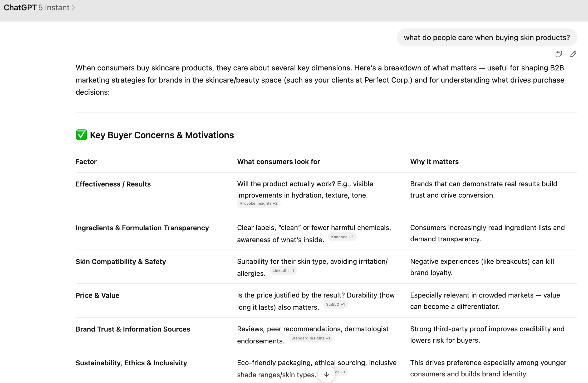
Task: Click the Factor column header
Action: [86, 162]
